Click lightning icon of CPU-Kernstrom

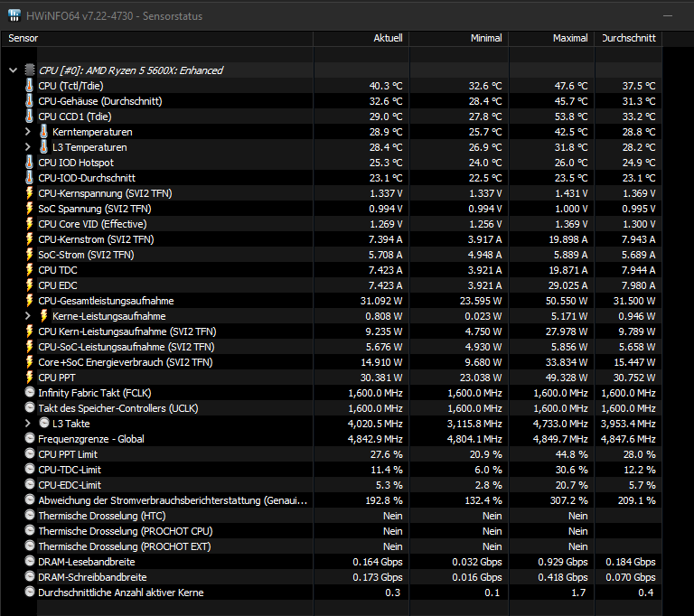tap(29, 239)
